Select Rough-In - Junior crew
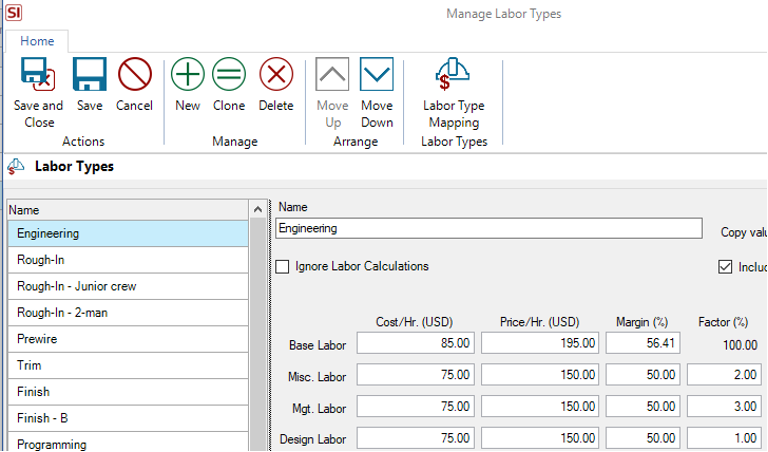The height and width of the screenshot is (452, 768). [x=128, y=286]
